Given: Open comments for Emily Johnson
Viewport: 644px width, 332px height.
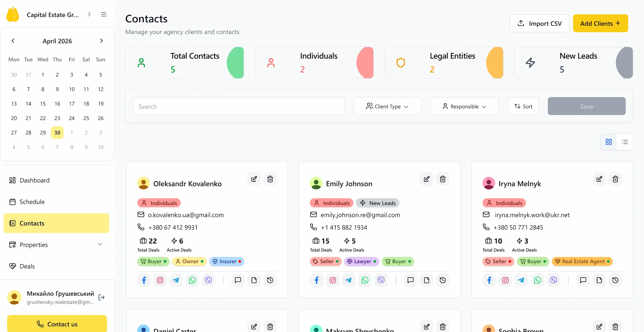Looking at the screenshot, I should pyautogui.click(x=411, y=280).
